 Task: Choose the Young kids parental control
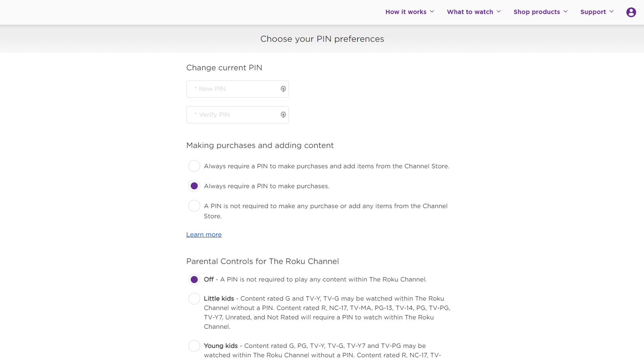(x=194, y=346)
